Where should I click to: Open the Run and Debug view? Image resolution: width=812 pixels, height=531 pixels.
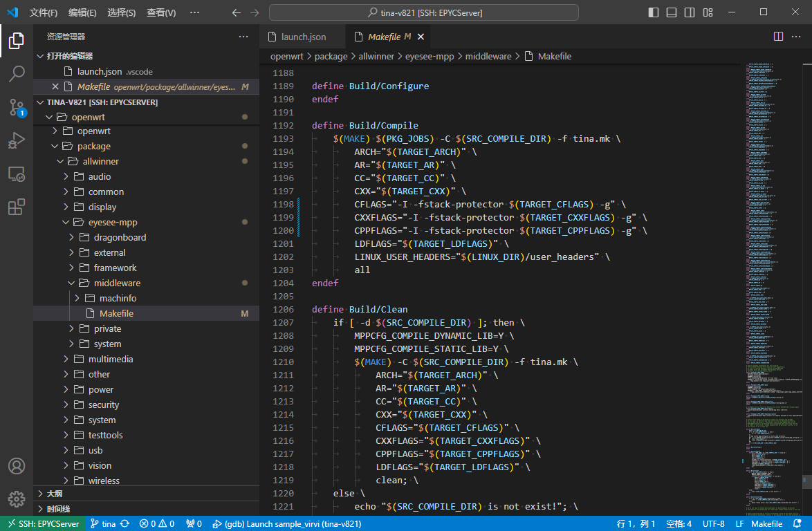[x=17, y=140]
